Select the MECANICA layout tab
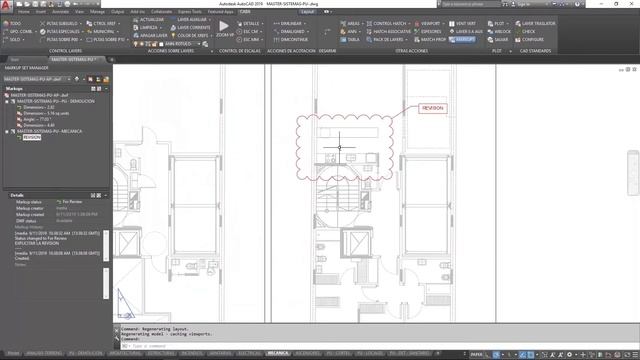 click(x=278, y=353)
